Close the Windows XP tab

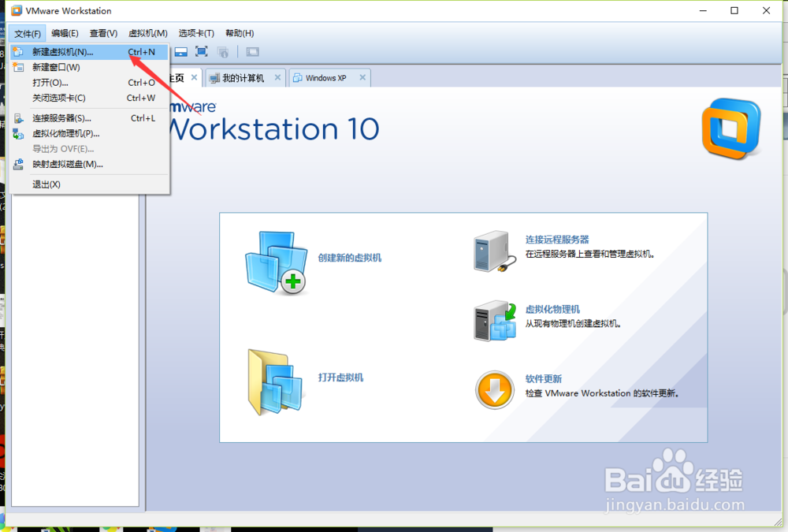point(362,77)
